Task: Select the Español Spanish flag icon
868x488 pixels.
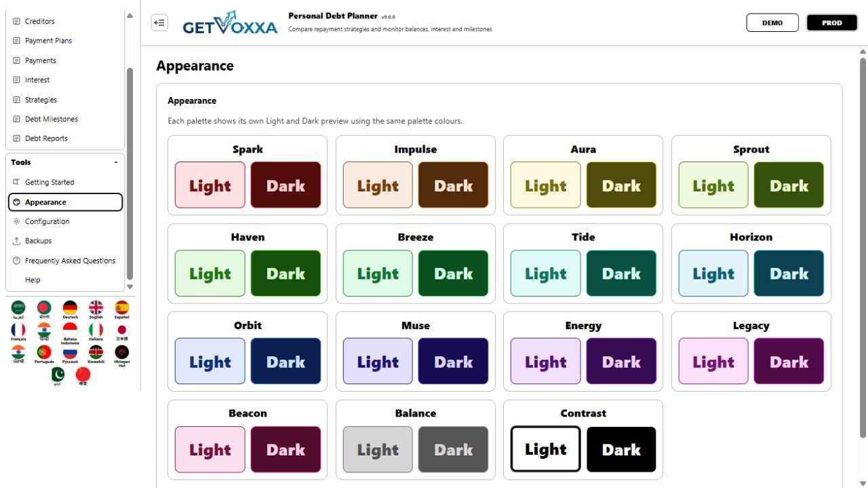Action: [122, 308]
